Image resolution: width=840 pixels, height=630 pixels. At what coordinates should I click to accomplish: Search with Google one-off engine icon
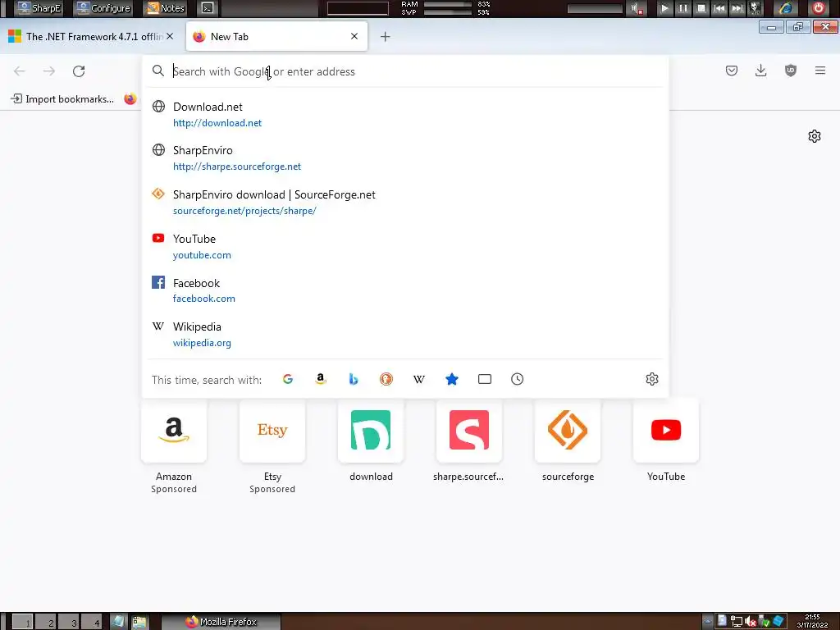tap(288, 379)
